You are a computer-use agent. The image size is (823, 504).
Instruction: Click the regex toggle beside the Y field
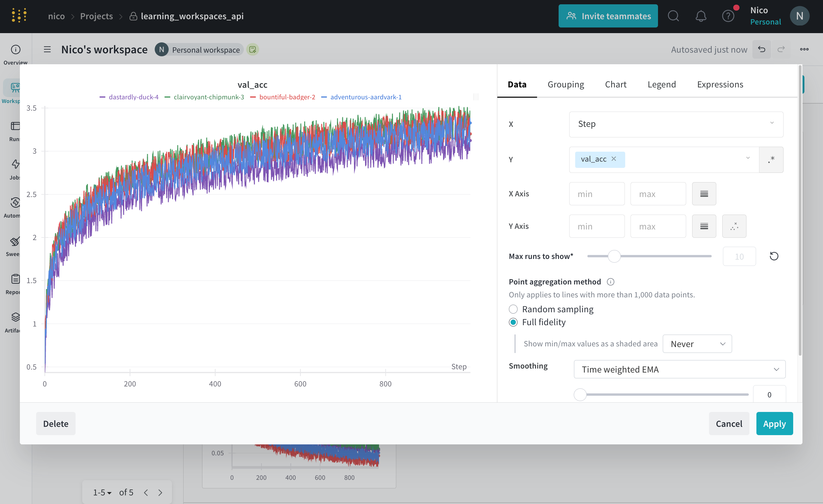(x=771, y=160)
